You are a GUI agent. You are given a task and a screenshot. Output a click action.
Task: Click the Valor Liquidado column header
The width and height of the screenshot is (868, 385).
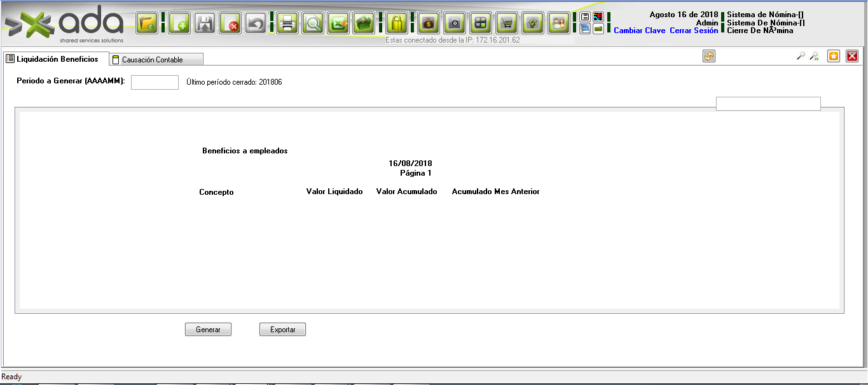tap(334, 192)
